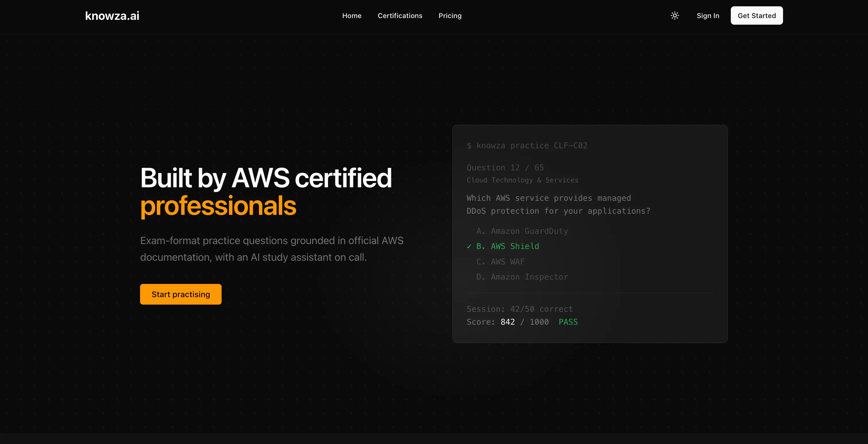Click the DDoS protection question text
The width and height of the screenshot is (868, 444).
[x=558, y=204]
